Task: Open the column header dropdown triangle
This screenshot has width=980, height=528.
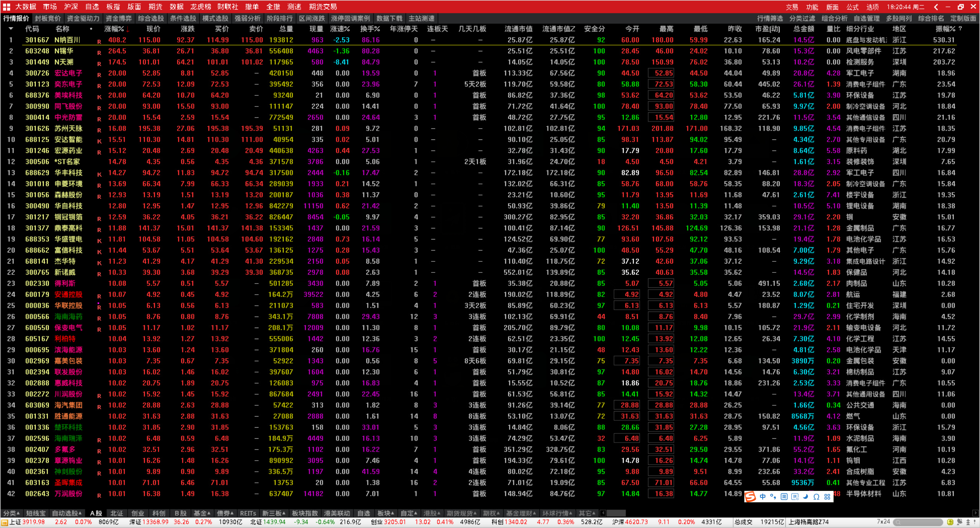Action: coord(11,29)
